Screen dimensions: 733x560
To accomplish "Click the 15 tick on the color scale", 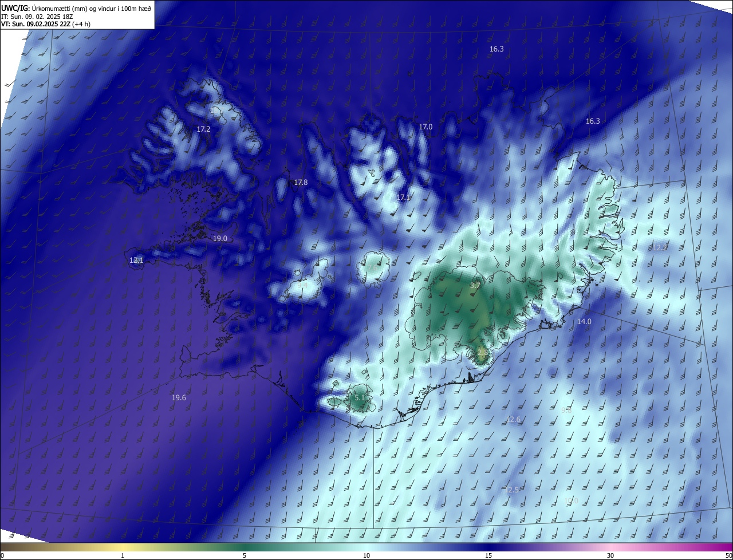I will click(x=488, y=555).
